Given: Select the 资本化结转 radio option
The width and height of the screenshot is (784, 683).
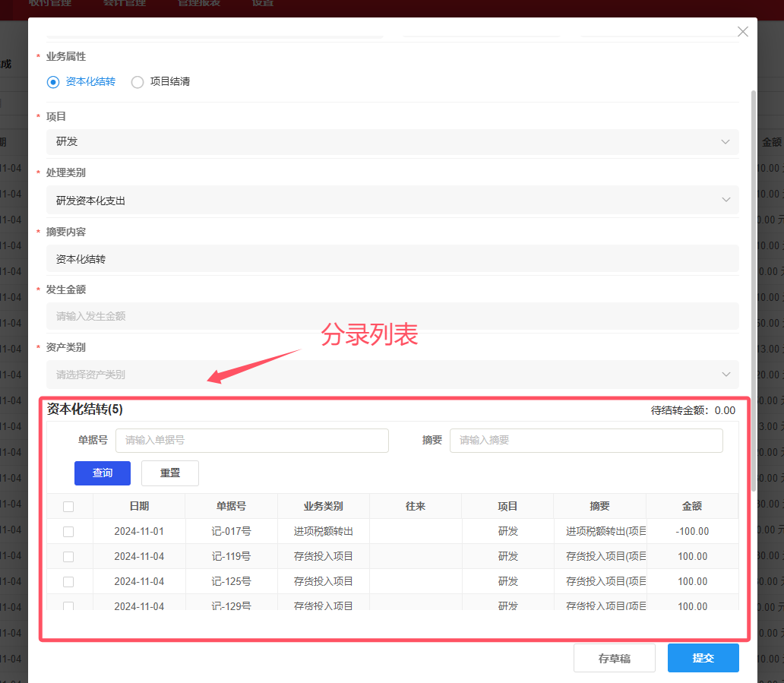Looking at the screenshot, I should [53, 82].
